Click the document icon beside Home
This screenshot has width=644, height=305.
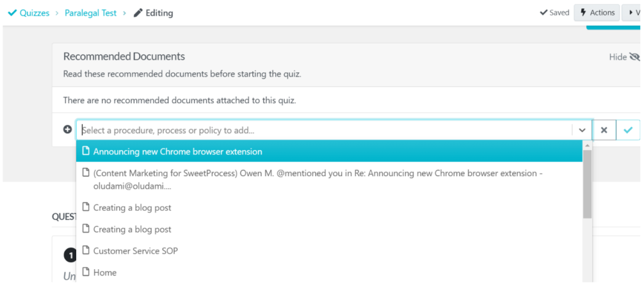[86, 272]
